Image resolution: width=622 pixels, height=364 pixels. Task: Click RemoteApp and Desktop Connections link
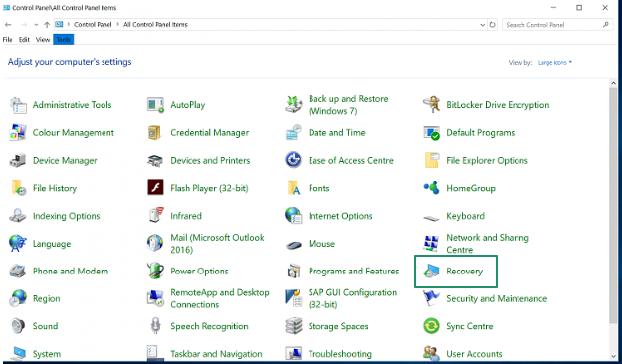tap(220, 298)
